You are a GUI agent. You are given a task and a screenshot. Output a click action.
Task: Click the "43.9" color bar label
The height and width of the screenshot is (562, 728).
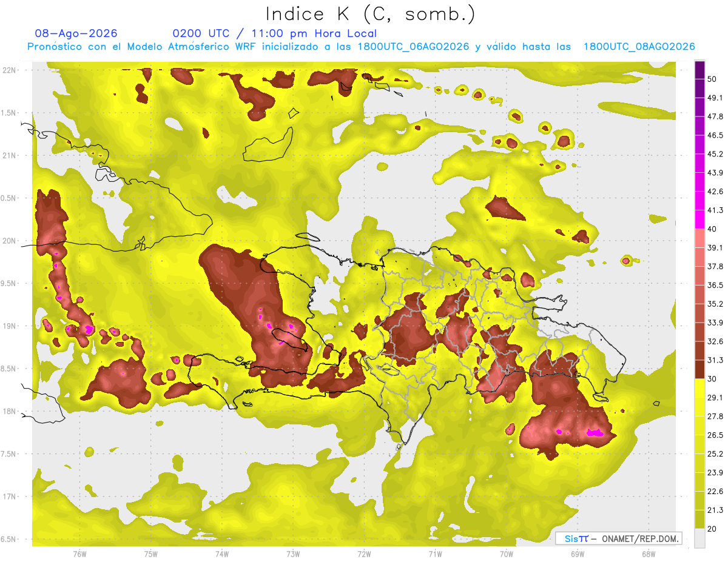[715, 173]
